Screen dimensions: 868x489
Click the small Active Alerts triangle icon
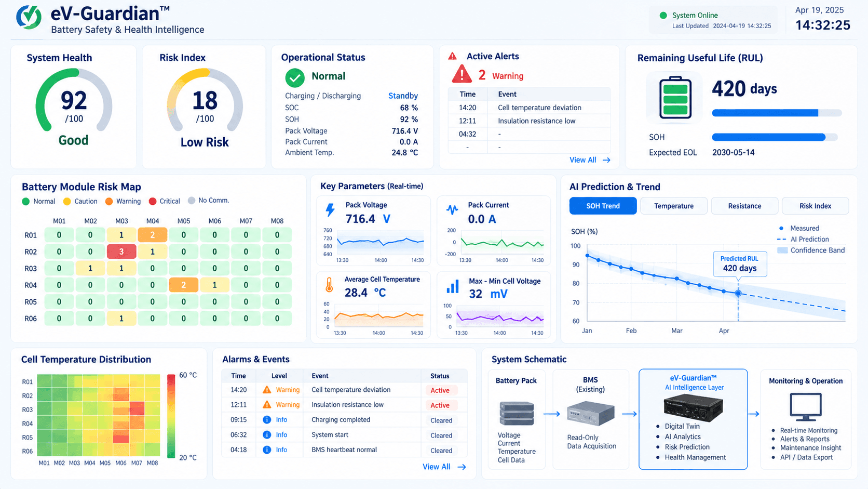pyautogui.click(x=453, y=56)
